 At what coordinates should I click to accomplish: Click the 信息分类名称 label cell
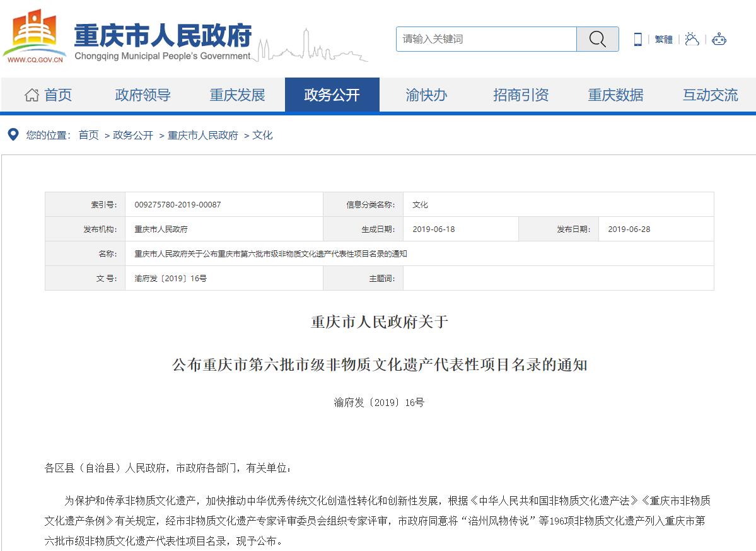coord(363,204)
